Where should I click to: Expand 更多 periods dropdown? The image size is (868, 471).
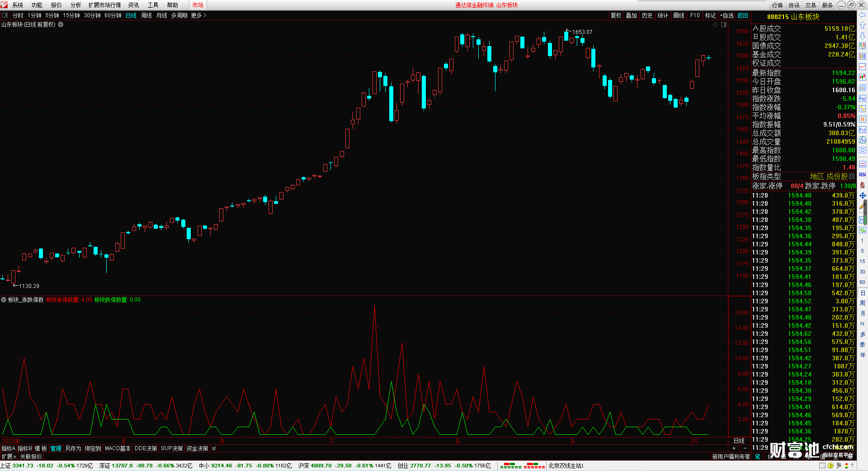(x=198, y=15)
